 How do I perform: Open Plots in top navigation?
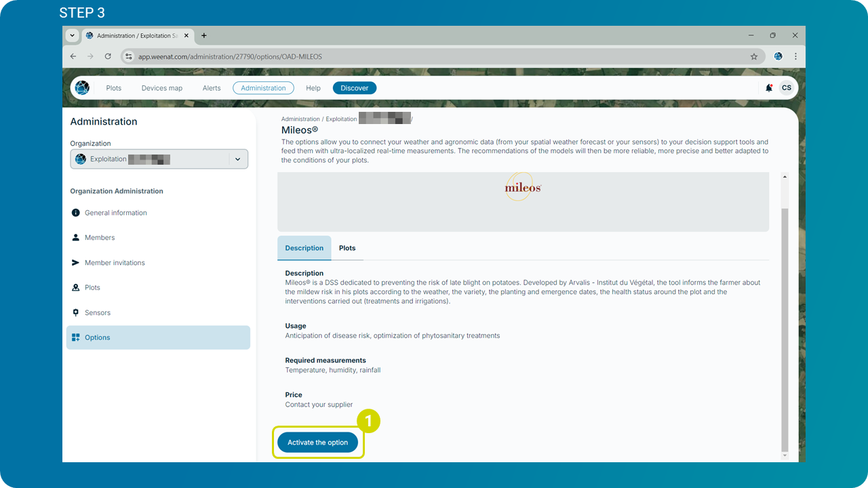point(114,88)
